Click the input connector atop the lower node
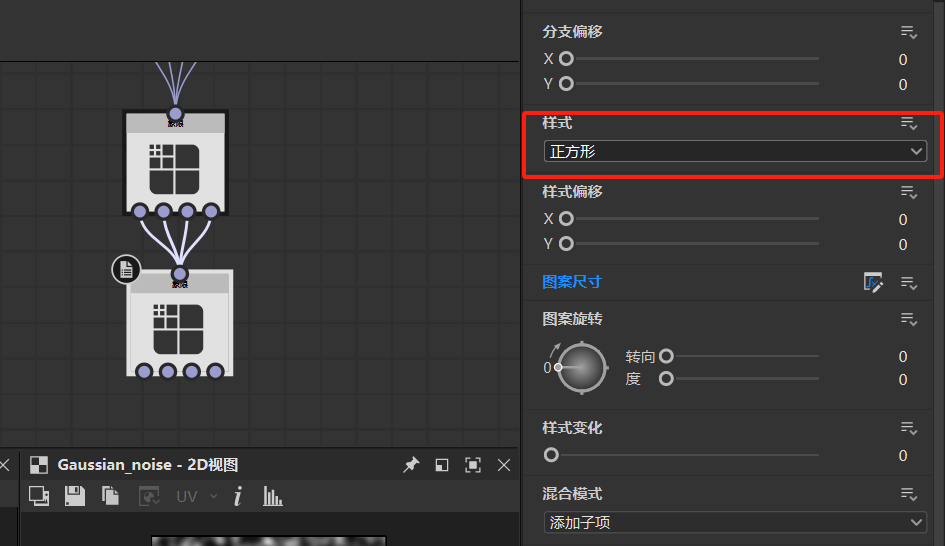Image resolution: width=945 pixels, height=546 pixels. (x=180, y=274)
